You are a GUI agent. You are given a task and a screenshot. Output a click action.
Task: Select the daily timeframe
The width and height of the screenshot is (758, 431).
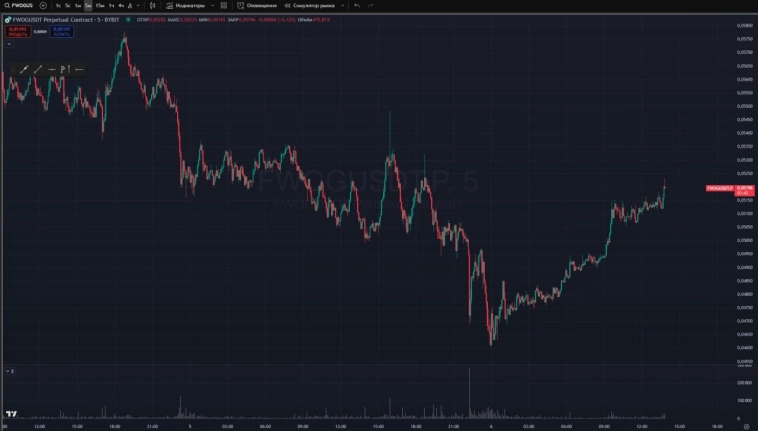point(130,5)
